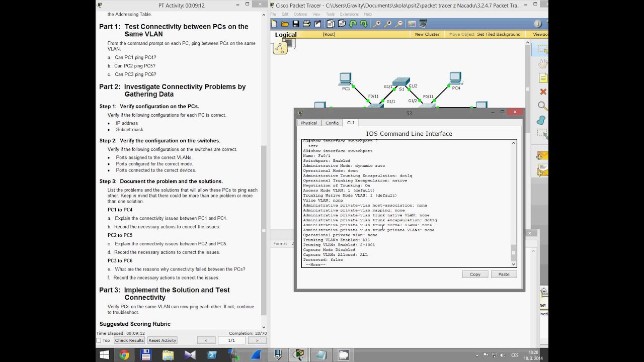Switch to the Physical tab in S3 window
Viewport: 644px width, 362px height.
309,123
